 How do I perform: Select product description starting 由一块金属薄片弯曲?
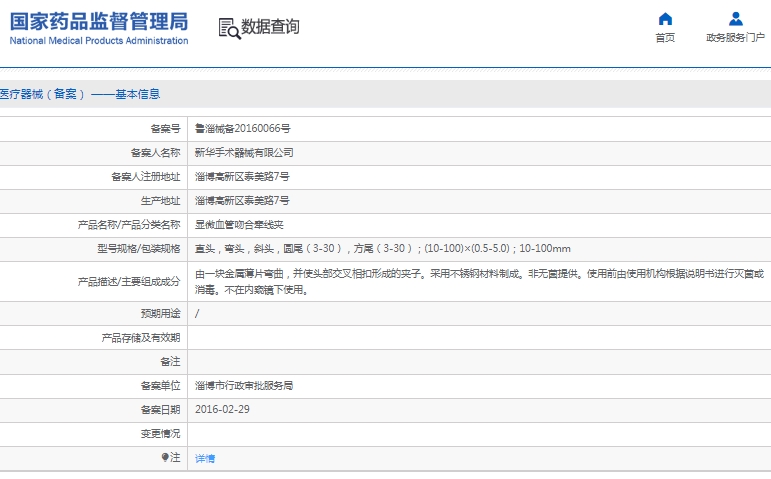tap(479, 281)
